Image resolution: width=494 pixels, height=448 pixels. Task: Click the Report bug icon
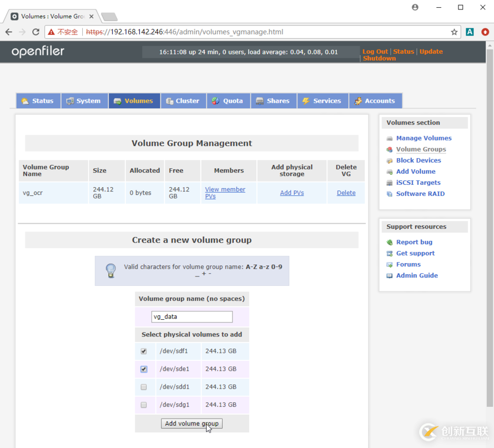tap(390, 243)
